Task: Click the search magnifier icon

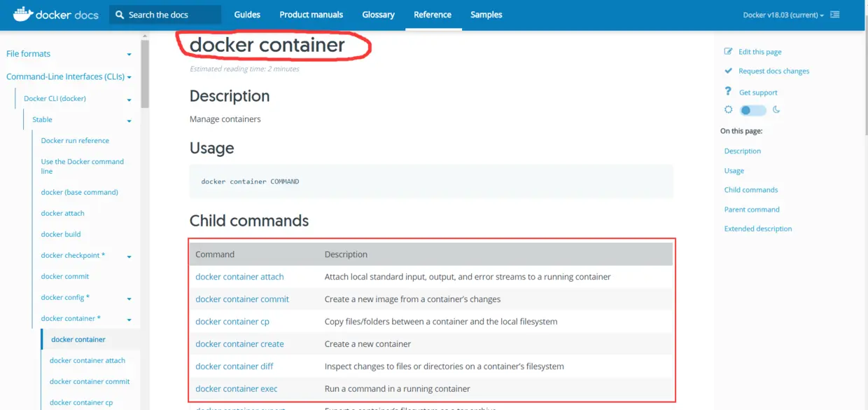Action: click(x=120, y=15)
